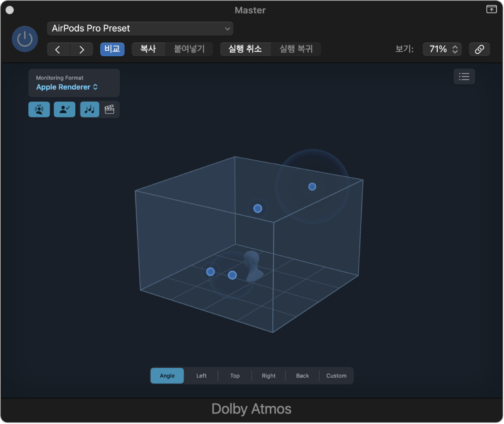This screenshot has width=504, height=424.
Task: Select the movie clapperboard mode icon
Action: tap(109, 110)
